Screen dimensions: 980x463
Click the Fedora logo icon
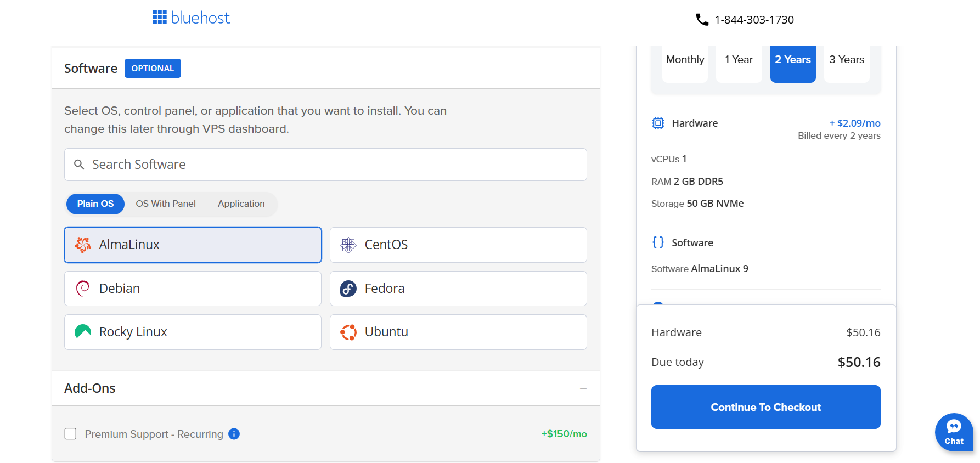[348, 289]
